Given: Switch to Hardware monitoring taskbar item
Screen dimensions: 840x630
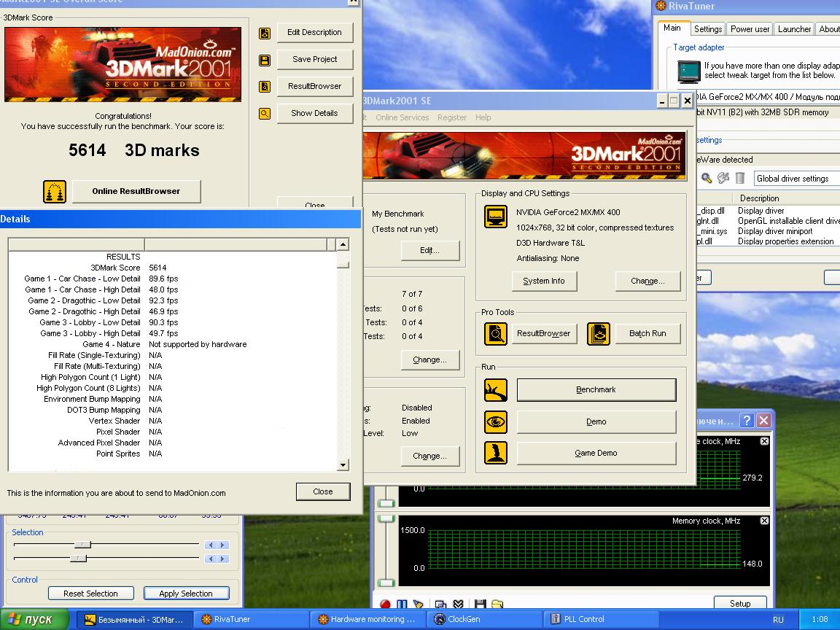Looking at the screenshot, I should point(369,619).
